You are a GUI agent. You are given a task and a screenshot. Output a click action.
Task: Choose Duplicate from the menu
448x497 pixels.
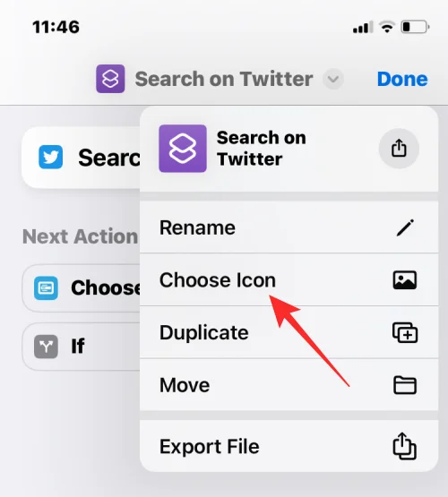point(289,332)
